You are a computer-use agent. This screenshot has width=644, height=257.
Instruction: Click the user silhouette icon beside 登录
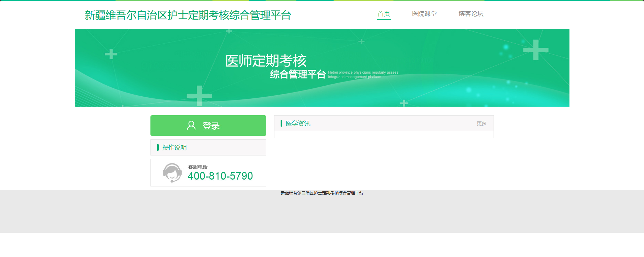pos(191,126)
